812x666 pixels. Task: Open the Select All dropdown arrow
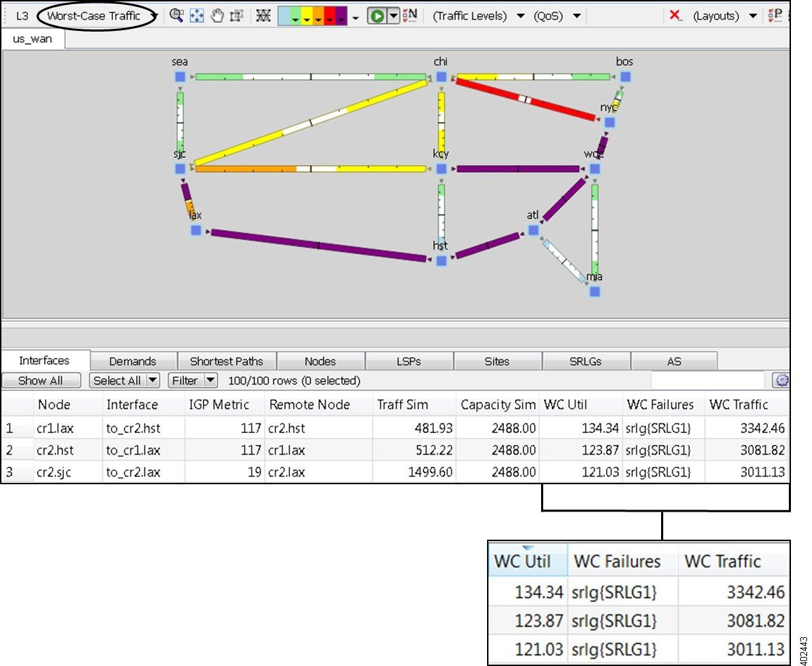pos(153,380)
